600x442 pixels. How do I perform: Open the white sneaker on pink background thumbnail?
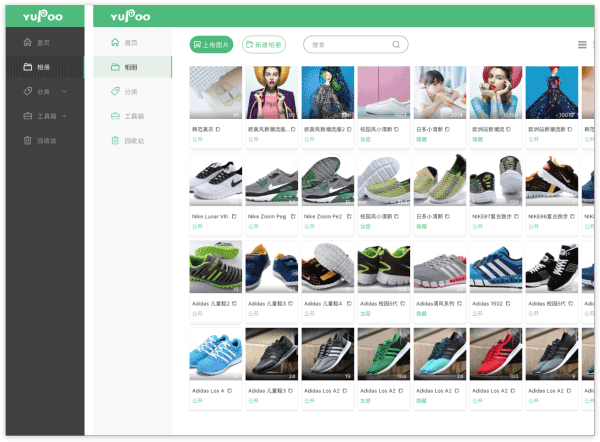[x=384, y=93]
